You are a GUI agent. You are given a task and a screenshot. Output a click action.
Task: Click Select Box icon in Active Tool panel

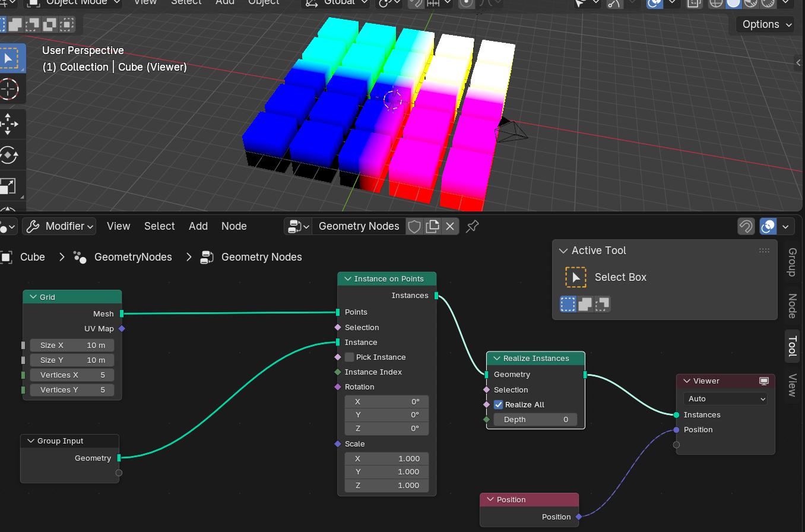pyautogui.click(x=576, y=277)
